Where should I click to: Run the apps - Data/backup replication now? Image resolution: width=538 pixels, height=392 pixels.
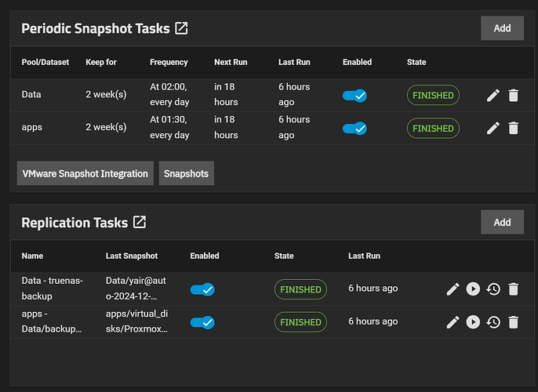coord(473,321)
